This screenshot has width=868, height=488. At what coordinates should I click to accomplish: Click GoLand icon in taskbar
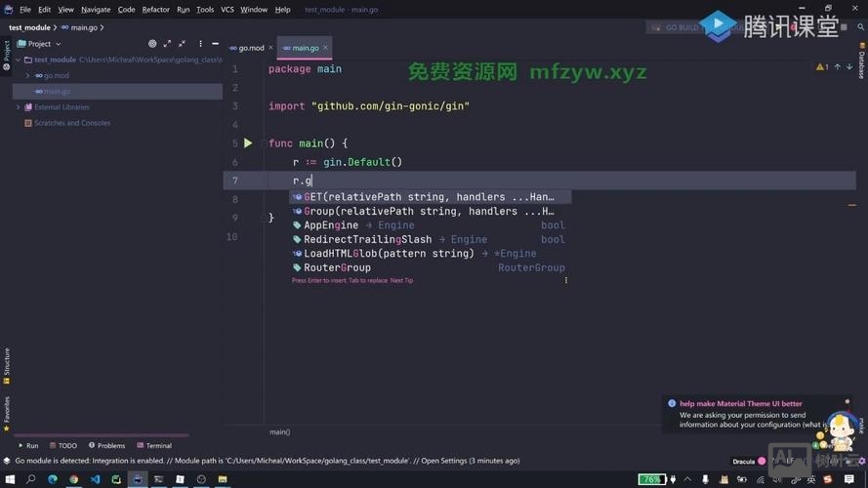tap(138, 479)
